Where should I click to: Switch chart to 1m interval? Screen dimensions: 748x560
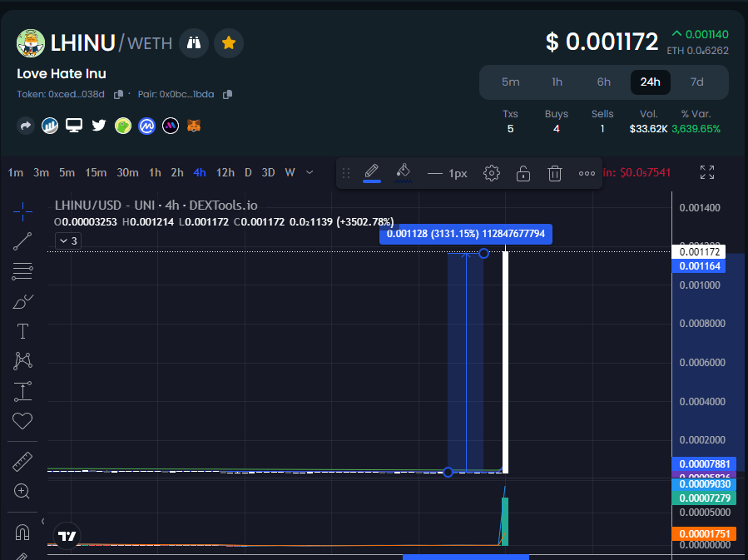tap(16, 173)
